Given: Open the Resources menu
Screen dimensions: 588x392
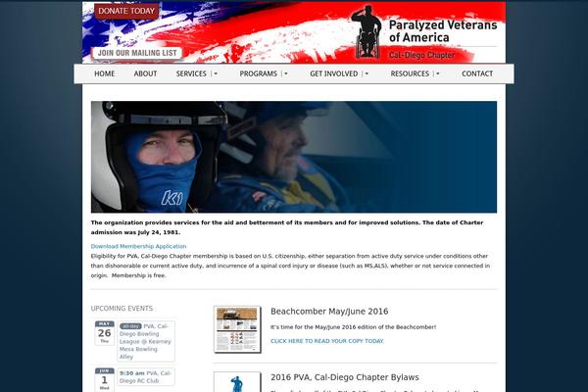Looking at the screenshot, I should click(410, 73).
